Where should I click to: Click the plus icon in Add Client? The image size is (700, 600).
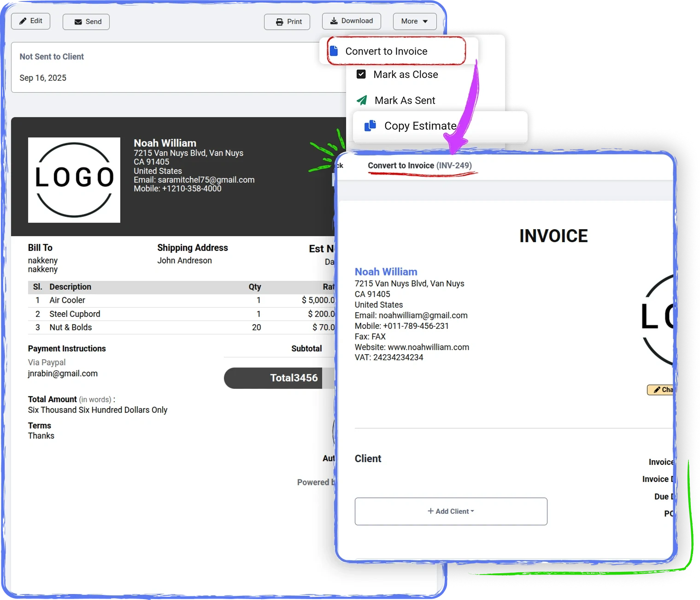coord(430,511)
